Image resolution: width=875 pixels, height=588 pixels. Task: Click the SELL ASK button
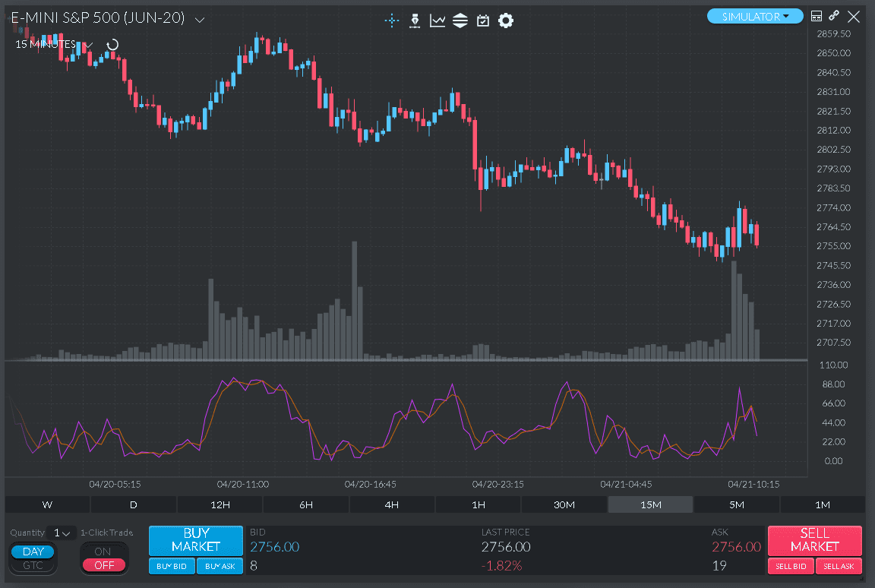click(x=839, y=566)
